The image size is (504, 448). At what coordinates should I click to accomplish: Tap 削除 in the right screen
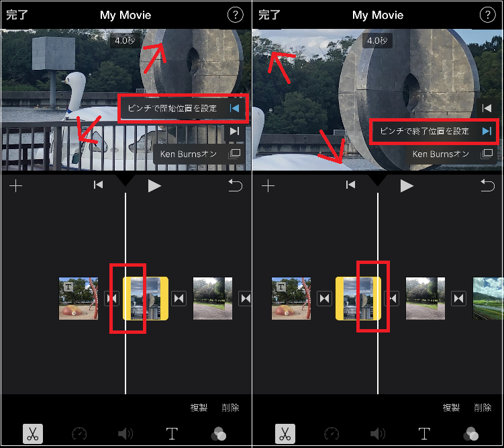[x=483, y=408]
